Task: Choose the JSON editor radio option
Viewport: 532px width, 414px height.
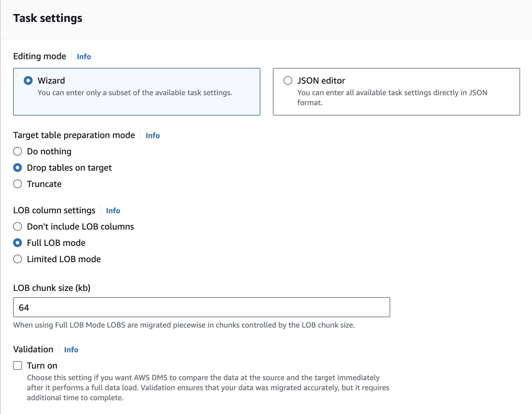Action: pyautogui.click(x=288, y=80)
